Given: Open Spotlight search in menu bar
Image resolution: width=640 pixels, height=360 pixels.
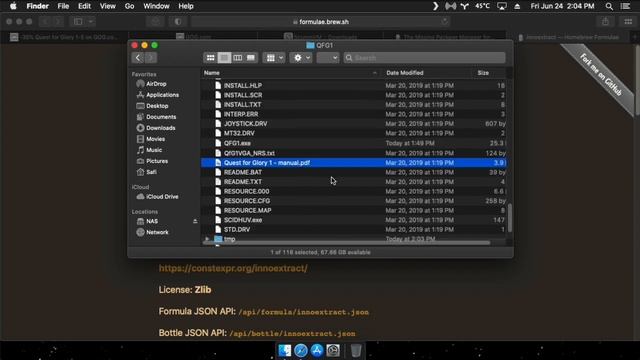Looking at the screenshot, I should 609,6.
